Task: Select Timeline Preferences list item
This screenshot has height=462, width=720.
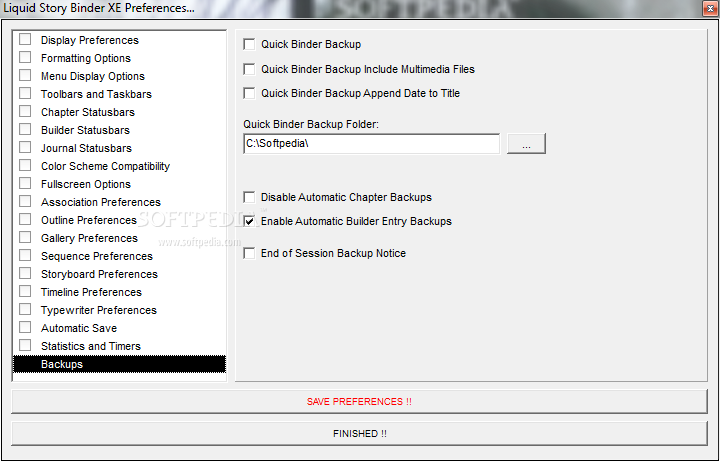Action: coord(91,292)
